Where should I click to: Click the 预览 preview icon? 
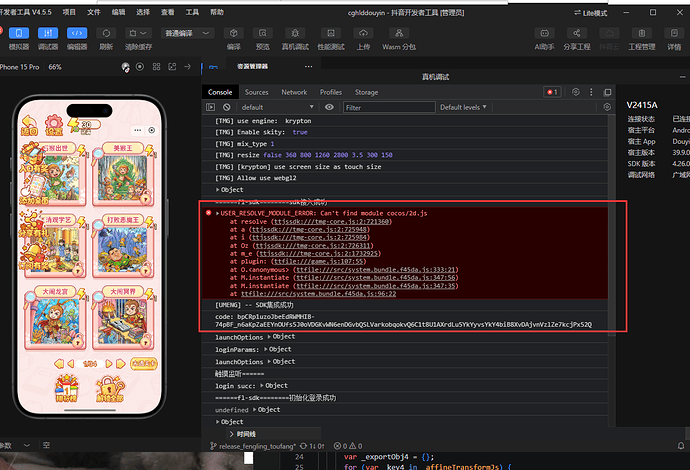coord(262,33)
